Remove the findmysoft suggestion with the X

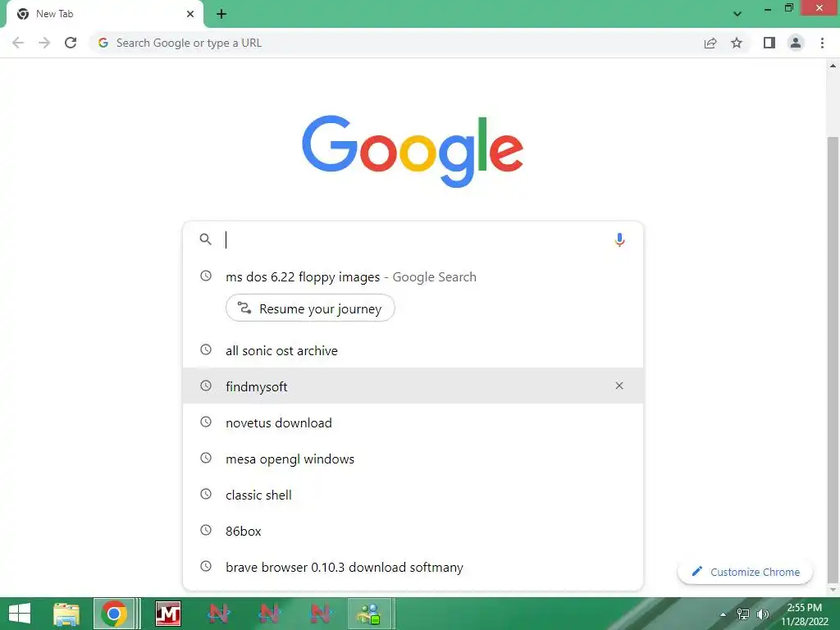[x=619, y=386]
